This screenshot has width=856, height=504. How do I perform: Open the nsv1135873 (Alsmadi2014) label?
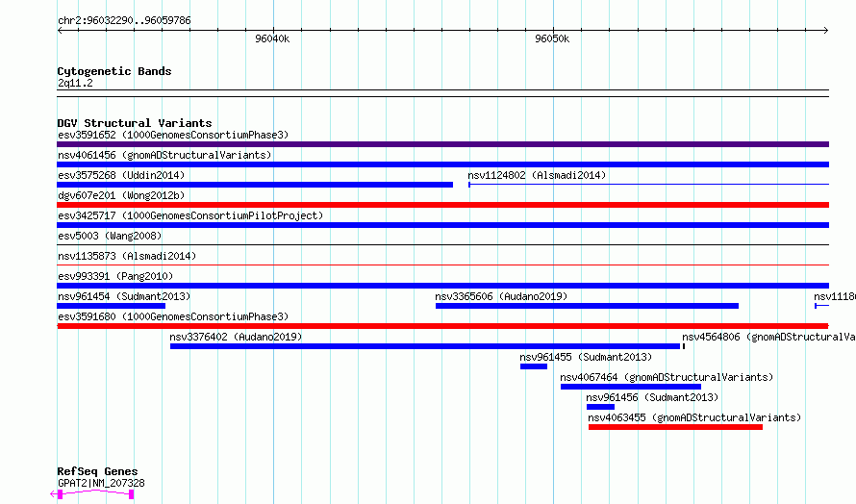[x=127, y=256]
